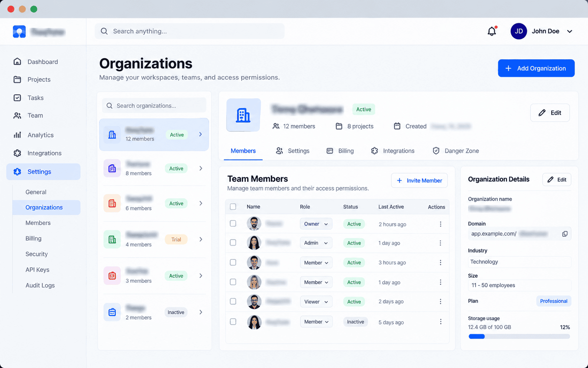
Task: Click the Analytics bar chart icon
Action: click(x=17, y=135)
